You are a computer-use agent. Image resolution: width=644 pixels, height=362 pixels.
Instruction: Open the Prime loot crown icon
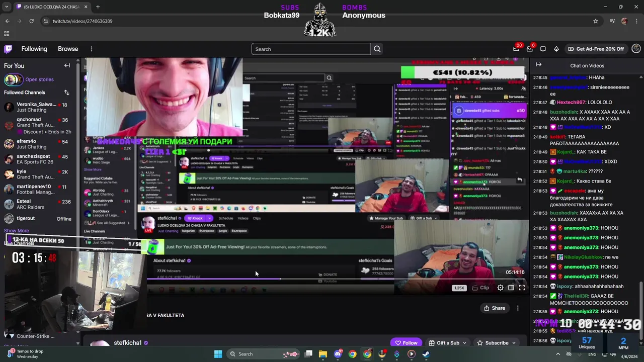point(516,49)
